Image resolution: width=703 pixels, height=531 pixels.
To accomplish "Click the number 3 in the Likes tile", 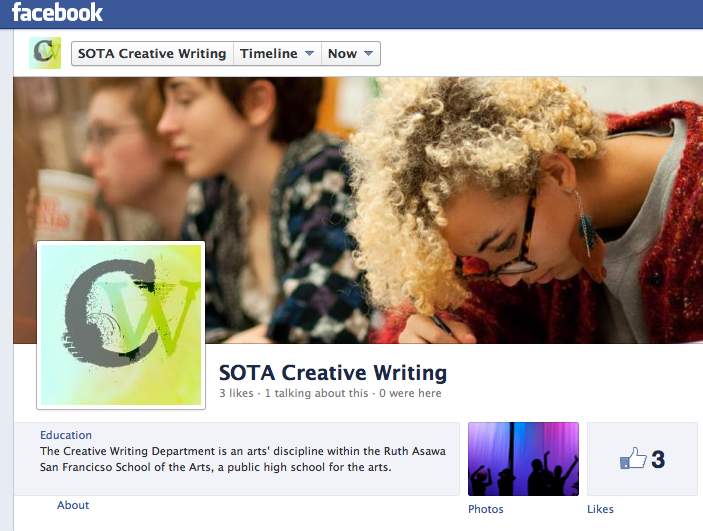I will tap(658, 460).
